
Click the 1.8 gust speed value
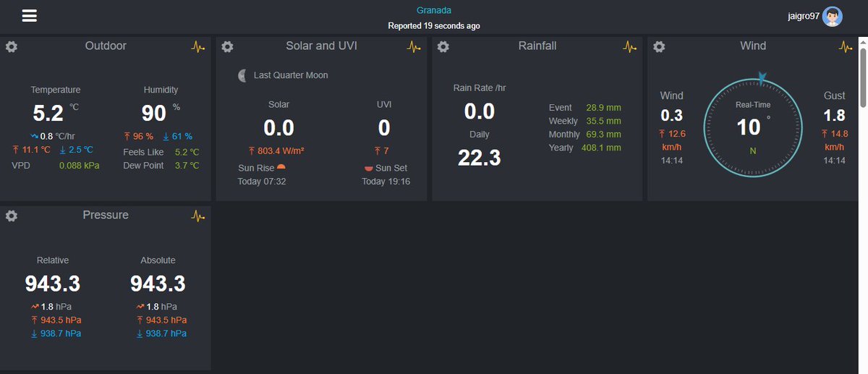[835, 116]
